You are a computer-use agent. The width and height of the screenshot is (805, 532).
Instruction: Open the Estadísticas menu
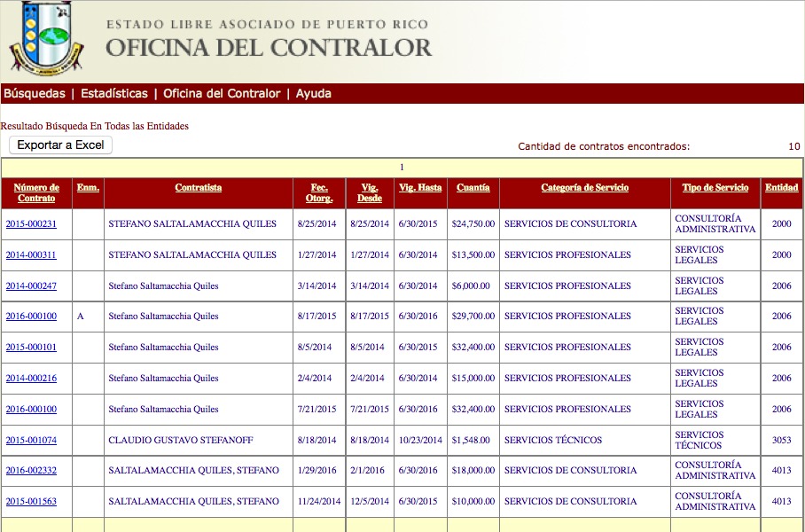[x=114, y=93]
